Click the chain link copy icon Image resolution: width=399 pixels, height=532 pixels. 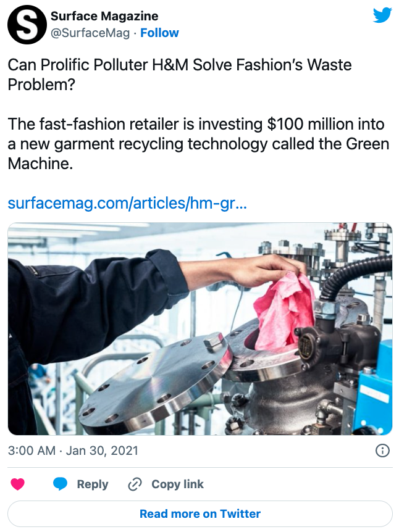[x=135, y=484]
